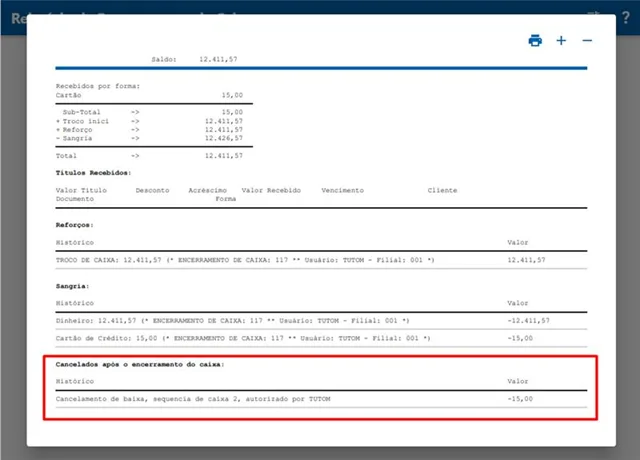Open help question mark icon
Screen dimensions: 640x460
(x=626, y=18)
